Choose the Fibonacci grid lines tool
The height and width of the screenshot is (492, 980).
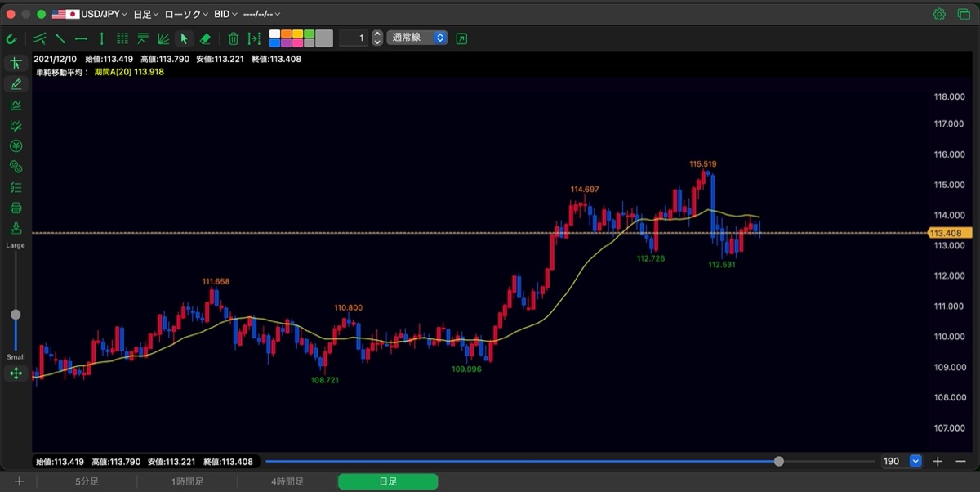coord(122,38)
